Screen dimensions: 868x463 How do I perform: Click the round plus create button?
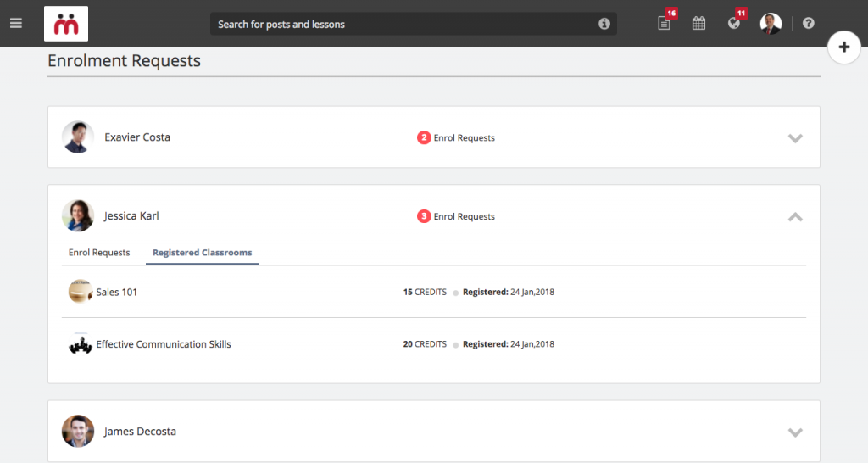tap(843, 47)
